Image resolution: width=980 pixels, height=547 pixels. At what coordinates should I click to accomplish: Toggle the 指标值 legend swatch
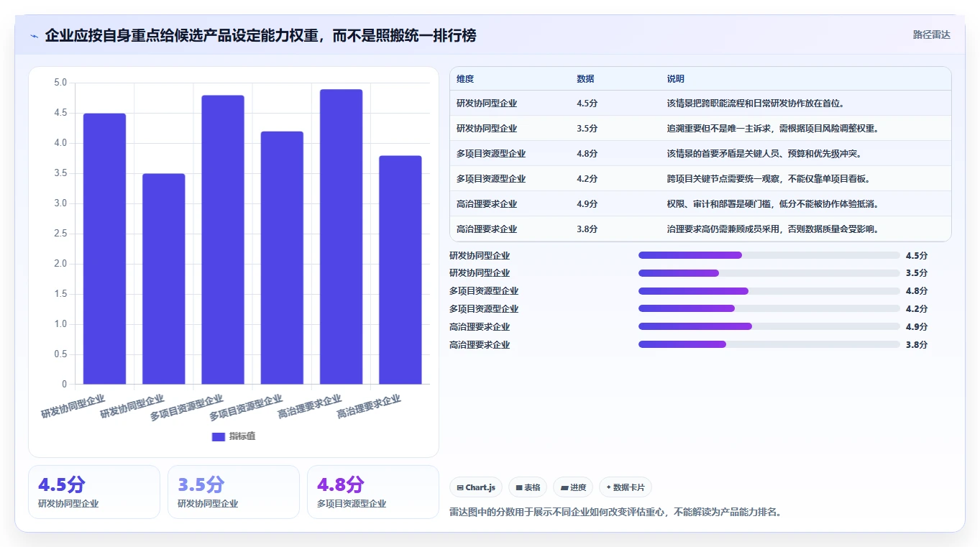219,437
